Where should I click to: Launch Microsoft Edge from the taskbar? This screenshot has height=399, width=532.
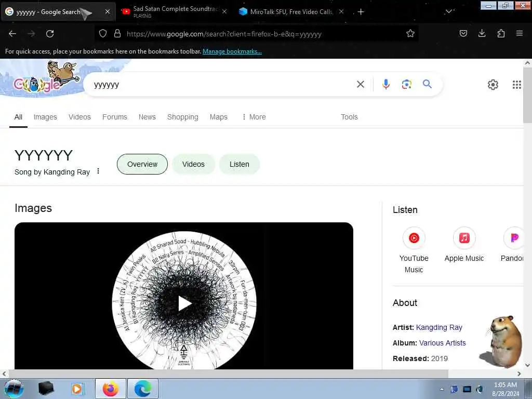point(143,389)
